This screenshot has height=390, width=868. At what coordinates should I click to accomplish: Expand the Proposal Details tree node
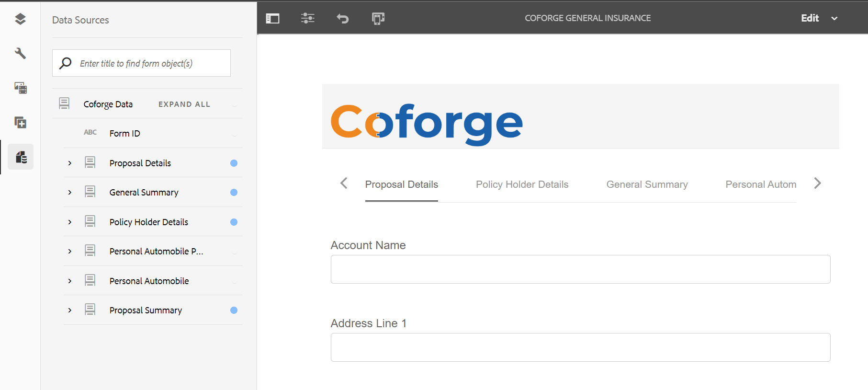coord(70,163)
